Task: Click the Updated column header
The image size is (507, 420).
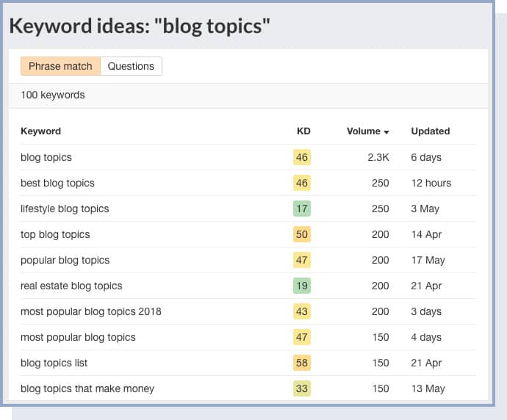Action: [431, 131]
